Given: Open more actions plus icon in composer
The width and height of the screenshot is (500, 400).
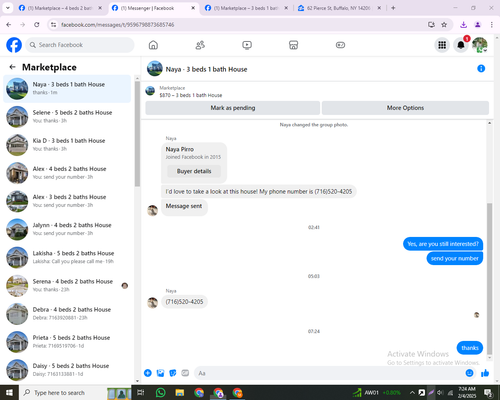Looking at the screenshot, I should (x=148, y=373).
